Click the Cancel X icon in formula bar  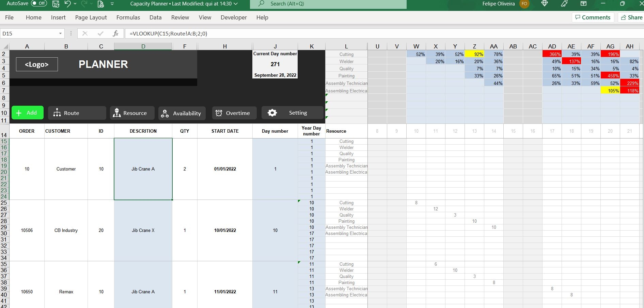tap(85, 33)
